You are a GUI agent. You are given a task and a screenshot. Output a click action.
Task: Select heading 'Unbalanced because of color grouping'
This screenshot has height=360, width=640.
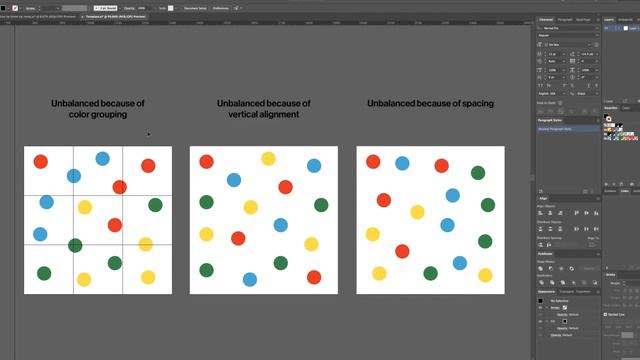(x=98, y=109)
